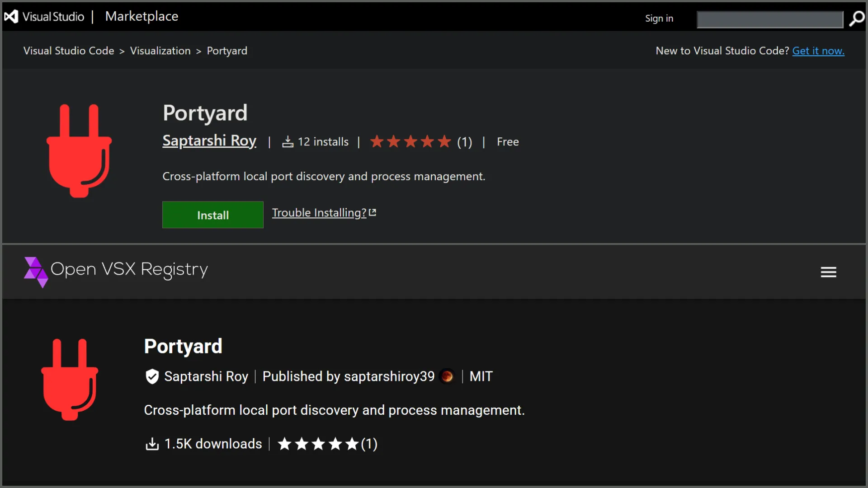The image size is (868, 488).
Task: Click the 12 installs text
Action: click(323, 142)
